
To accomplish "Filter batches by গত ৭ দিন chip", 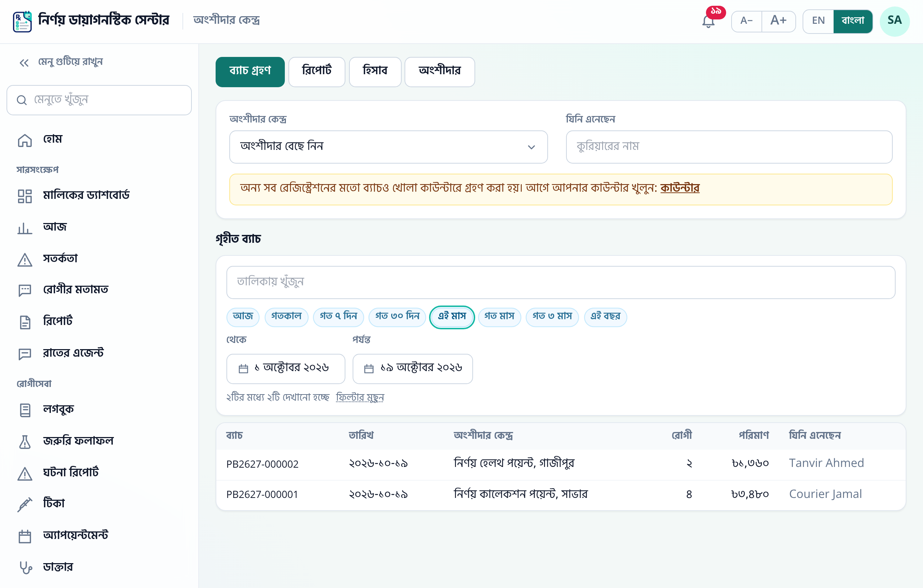I will [x=338, y=317].
